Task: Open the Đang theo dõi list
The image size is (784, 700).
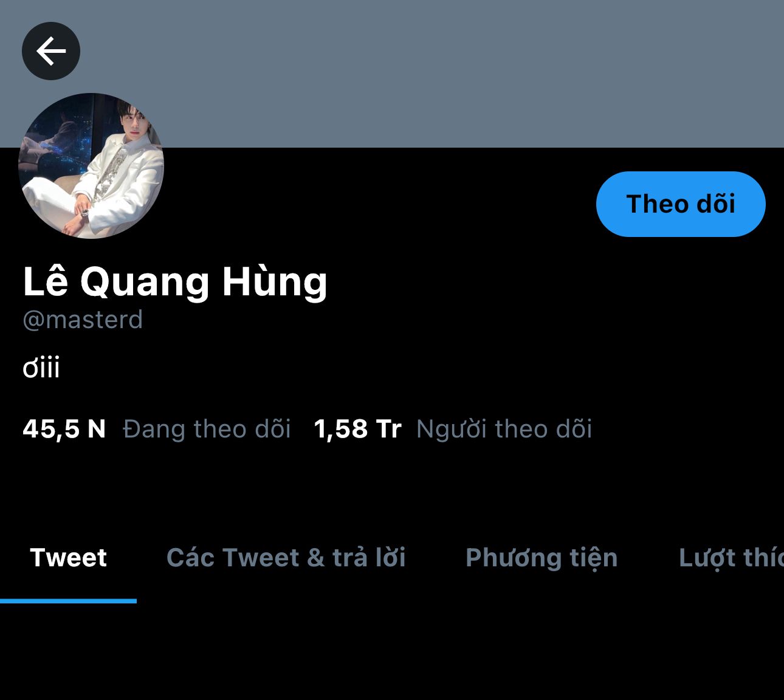Action: [x=207, y=429]
